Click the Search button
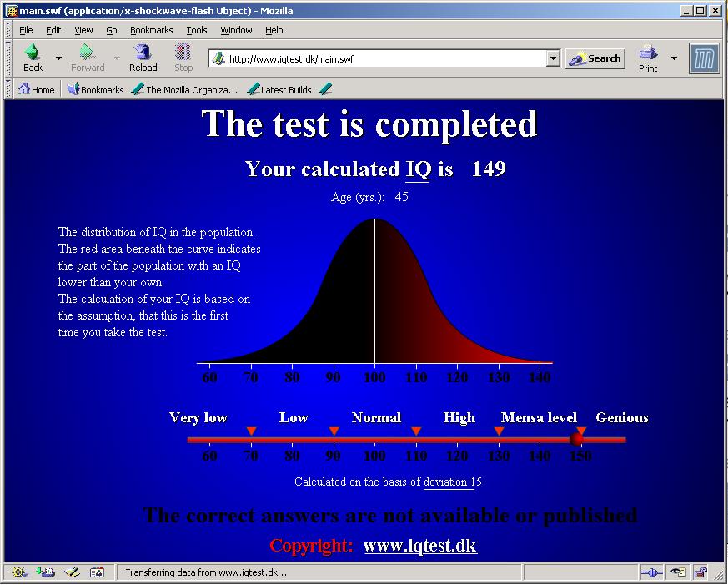This screenshot has width=728, height=585. (595, 58)
